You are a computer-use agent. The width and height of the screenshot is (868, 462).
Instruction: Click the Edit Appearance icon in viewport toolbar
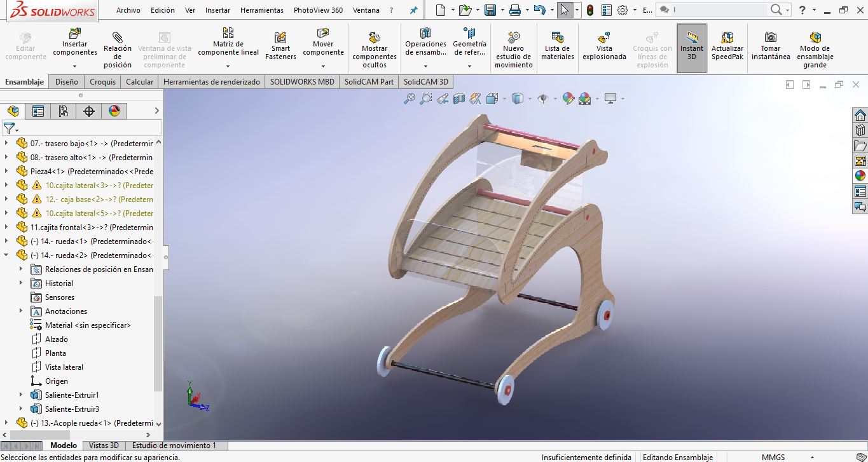(568, 99)
